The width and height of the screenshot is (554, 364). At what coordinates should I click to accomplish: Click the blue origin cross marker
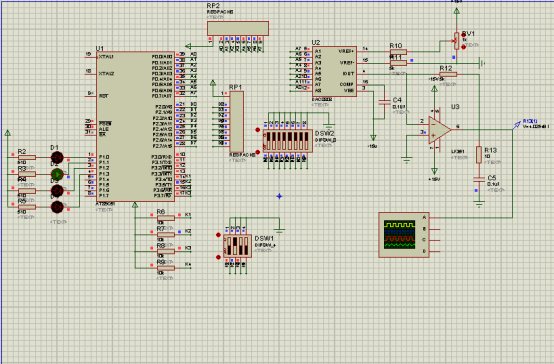click(279, 196)
